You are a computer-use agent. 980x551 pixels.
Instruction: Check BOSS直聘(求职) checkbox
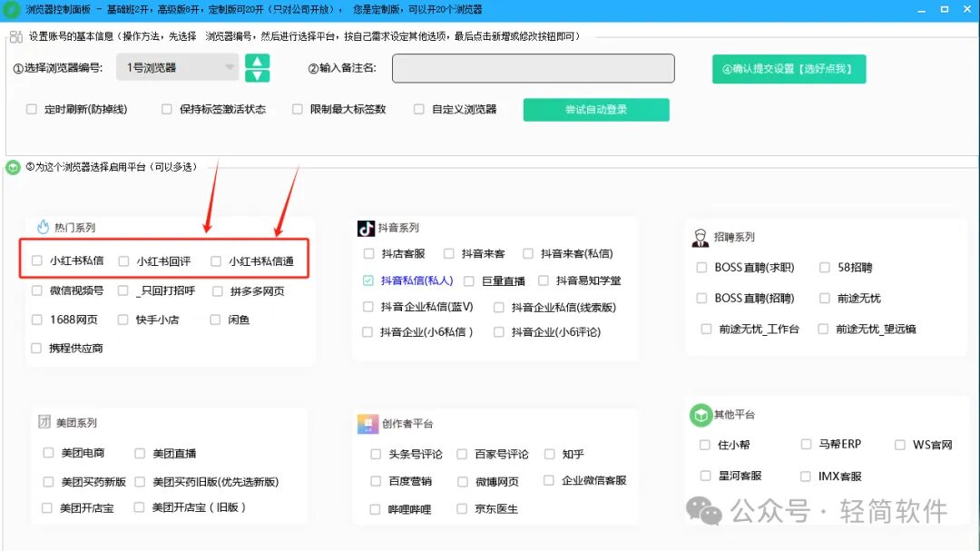point(701,267)
